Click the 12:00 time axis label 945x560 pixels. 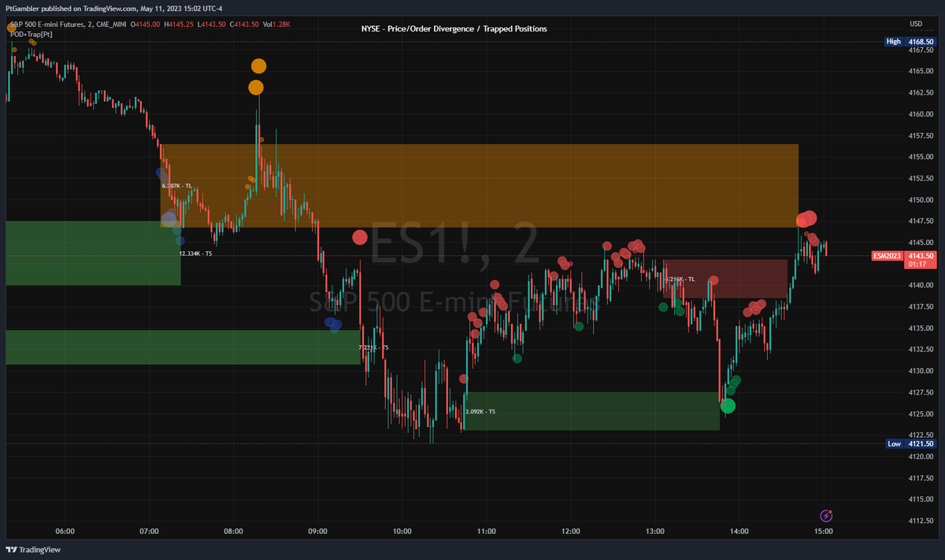pos(570,531)
